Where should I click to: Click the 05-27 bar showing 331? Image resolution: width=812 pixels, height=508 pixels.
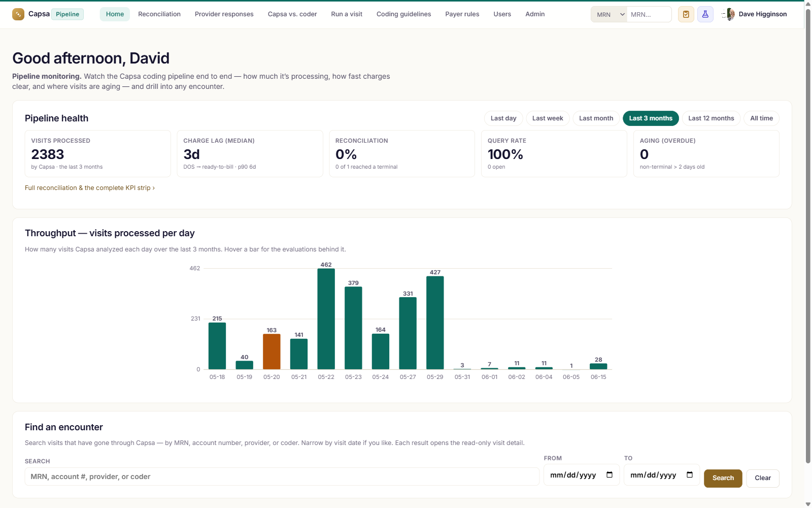[408, 333]
